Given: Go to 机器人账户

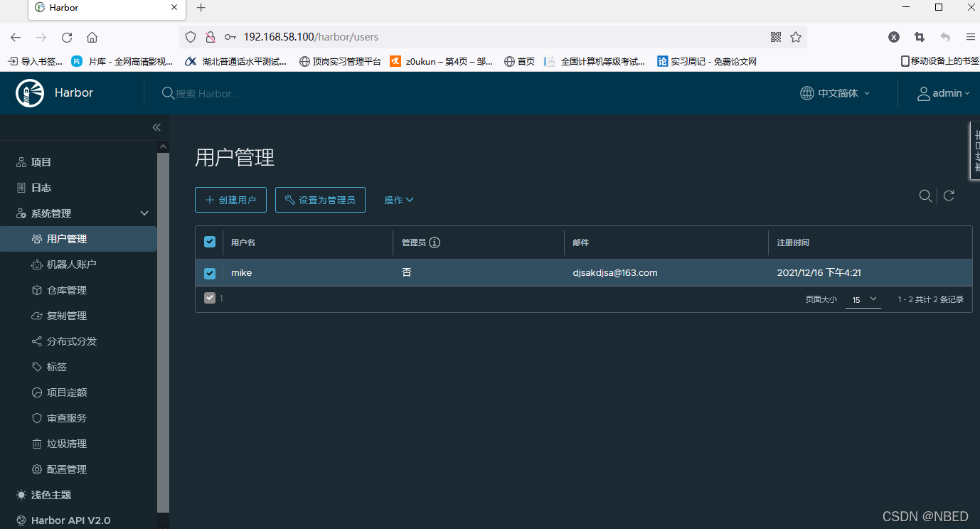Looking at the screenshot, I should click(x=71, y=264).
